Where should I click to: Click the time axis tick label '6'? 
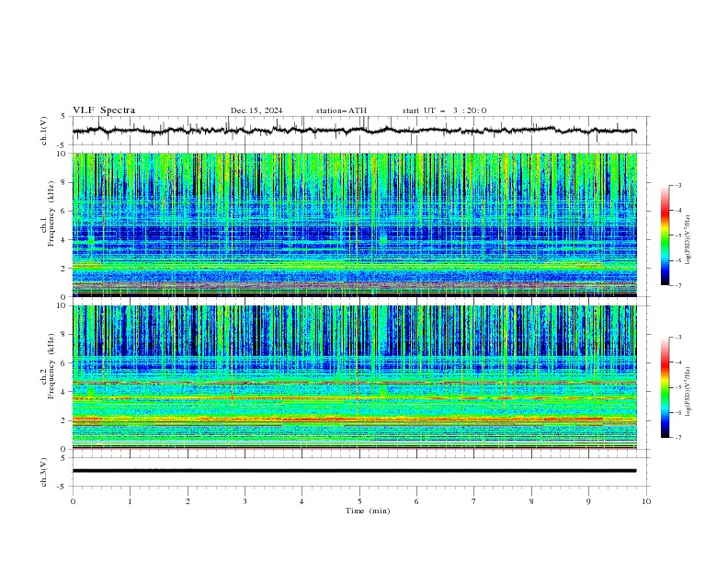pos(416,501)
